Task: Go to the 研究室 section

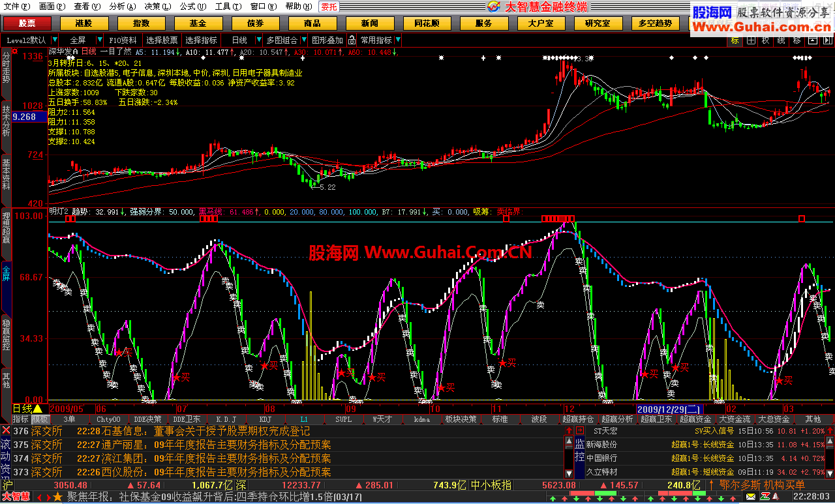Action: tap(598, 23)
